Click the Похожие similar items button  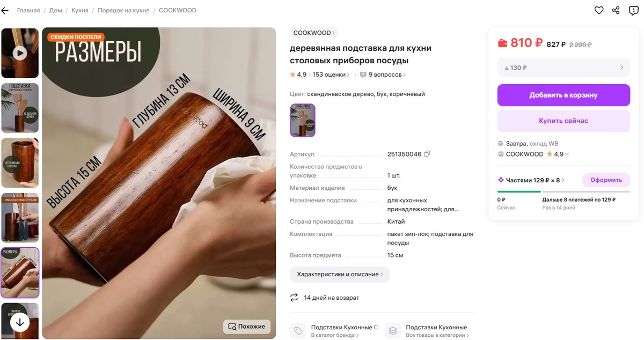pyautogui.click(x=247, y=326)
